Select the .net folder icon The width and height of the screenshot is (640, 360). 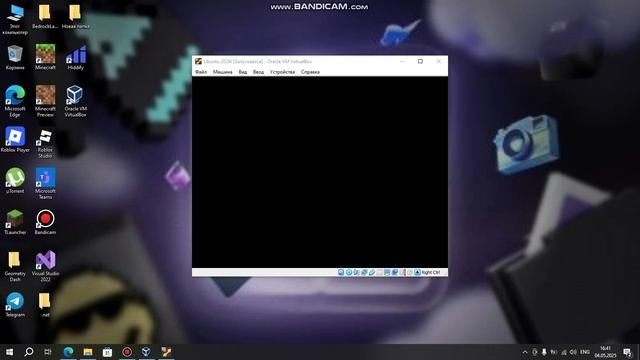45,304
